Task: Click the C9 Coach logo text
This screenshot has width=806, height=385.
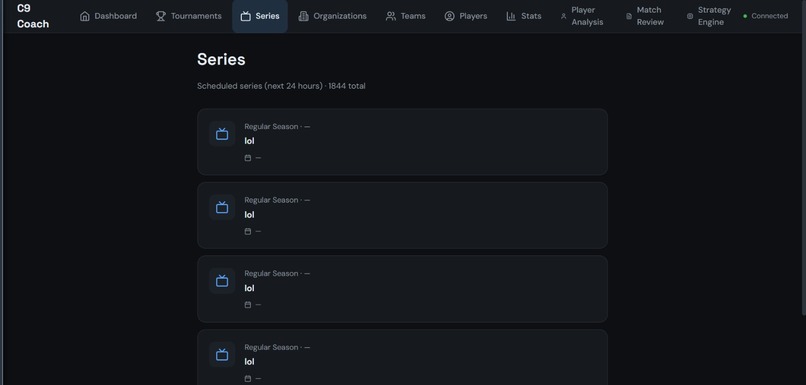Action: point(33,16)
